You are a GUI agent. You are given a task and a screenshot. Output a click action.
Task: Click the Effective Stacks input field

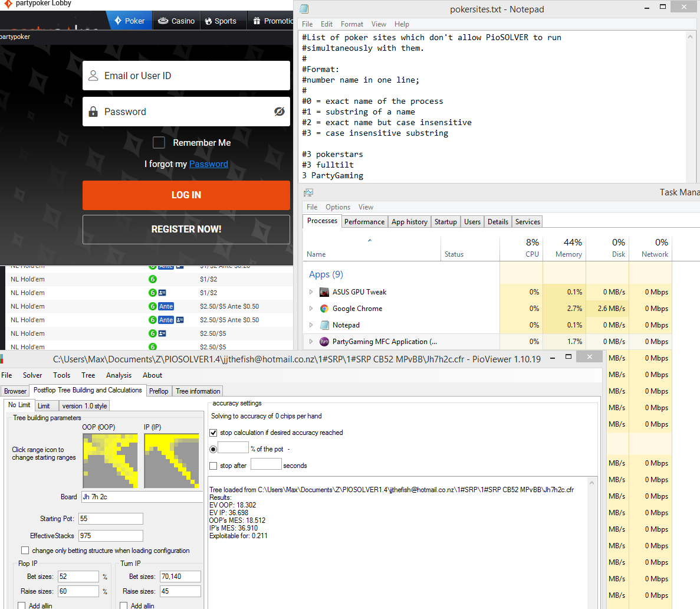tap(111, 536)
